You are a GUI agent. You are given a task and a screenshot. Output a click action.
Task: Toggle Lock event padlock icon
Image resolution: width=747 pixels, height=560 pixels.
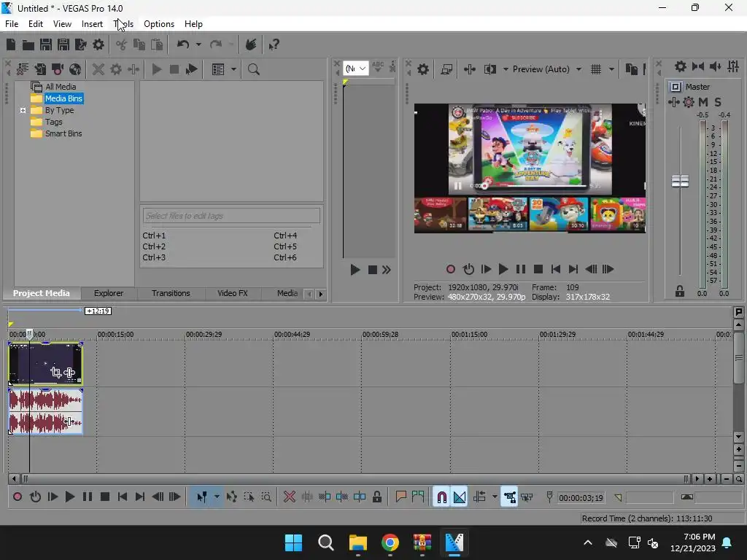click(x=377, y=497)
